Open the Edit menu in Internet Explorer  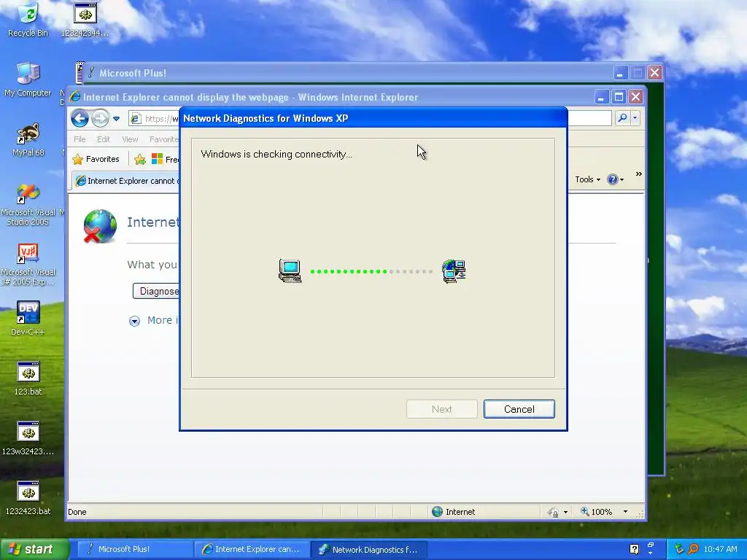click(104, 139)
